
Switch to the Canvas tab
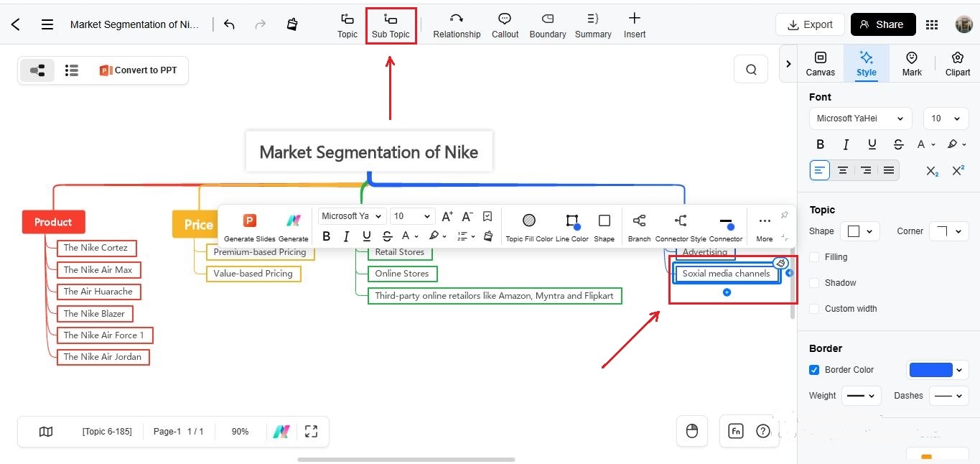coord(820,64)
